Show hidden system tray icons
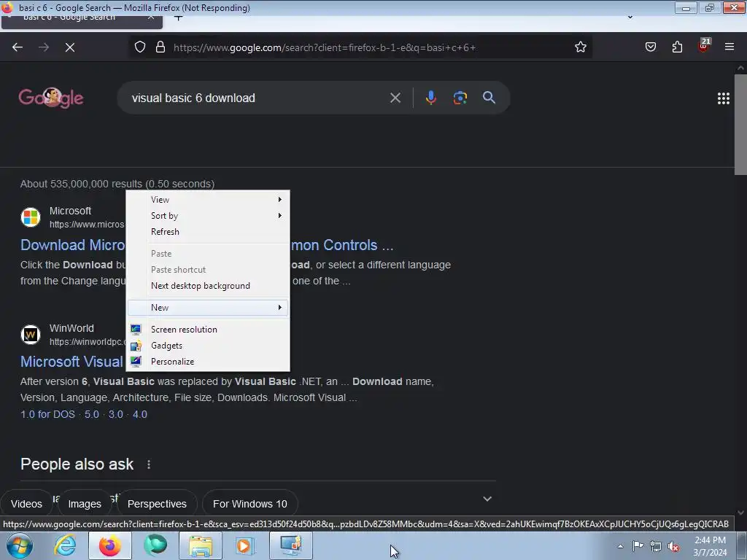The image size is (747, 560). coord(620,546)
